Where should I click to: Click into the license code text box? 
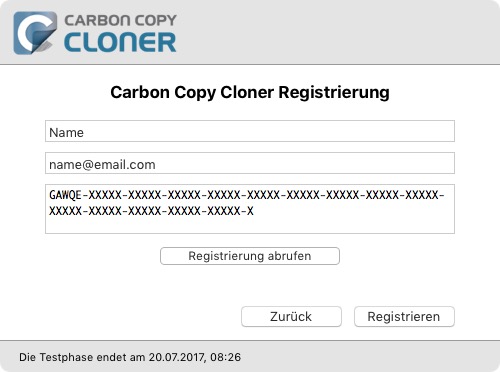pyautogui.click(x=250, y=209)
